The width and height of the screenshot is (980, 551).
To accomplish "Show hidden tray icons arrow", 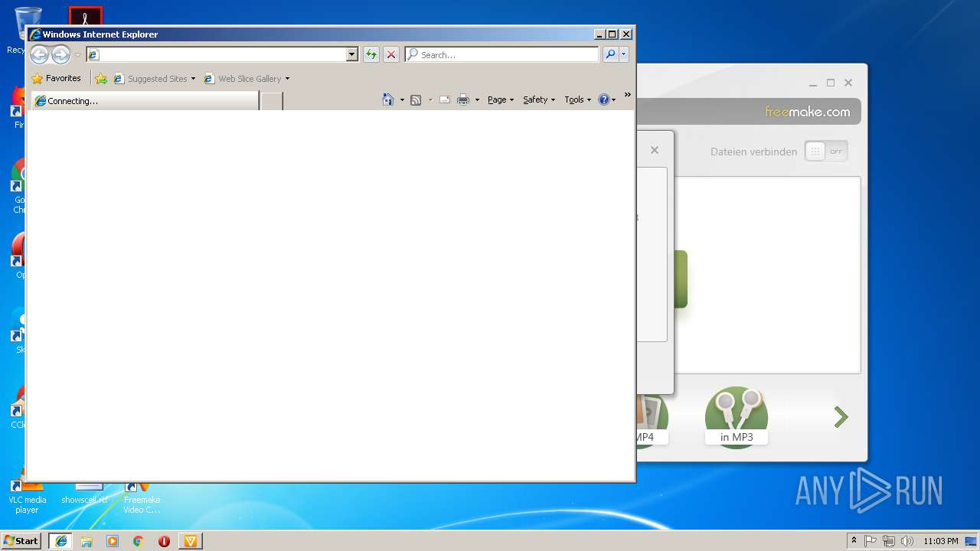I will tap(854, 541).
